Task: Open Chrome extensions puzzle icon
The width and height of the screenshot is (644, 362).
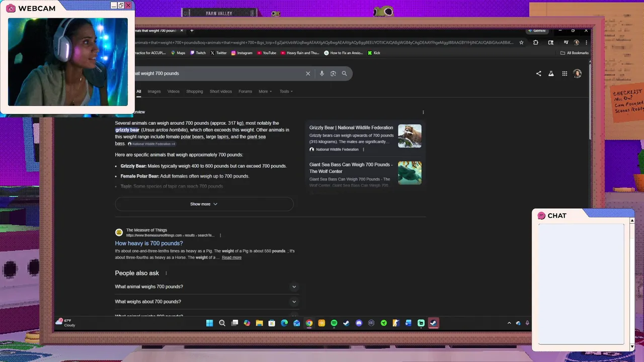Action: point(536,43)
